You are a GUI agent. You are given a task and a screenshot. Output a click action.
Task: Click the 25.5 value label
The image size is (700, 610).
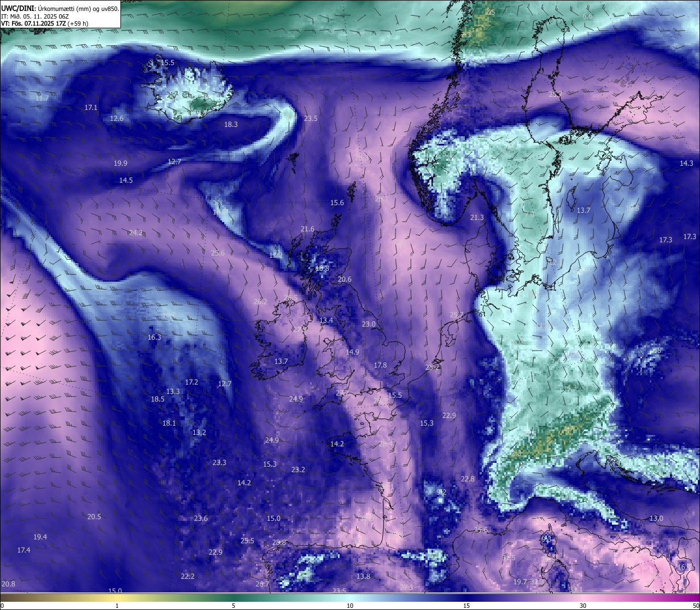247,541
